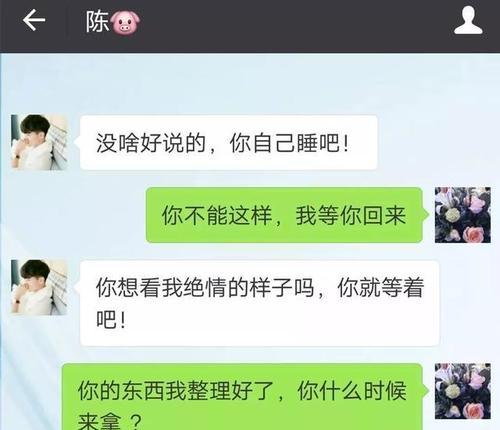This screenshot has width=500, height=430.
Task: Tap blank area left of 你不能这样 bubble
Action: point(73,215)
